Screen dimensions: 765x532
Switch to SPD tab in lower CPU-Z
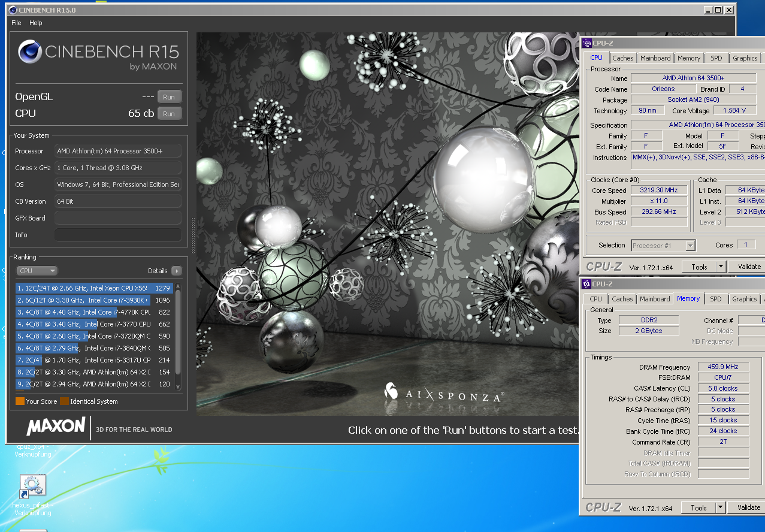click(x=716, y=299)
